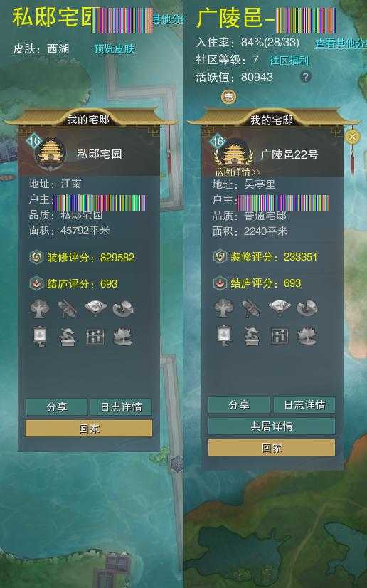This screenshot has width=367, height=588.
Task: Click the 私邸宅园 golden pavilion avatar
Action: pyautogui.click(x=50, y=153)
